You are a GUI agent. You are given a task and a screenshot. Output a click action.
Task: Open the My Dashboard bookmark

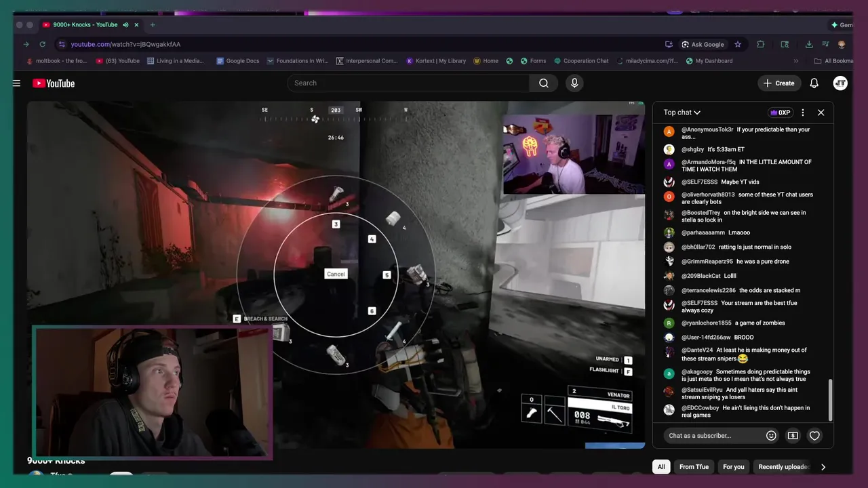point(709,61)
